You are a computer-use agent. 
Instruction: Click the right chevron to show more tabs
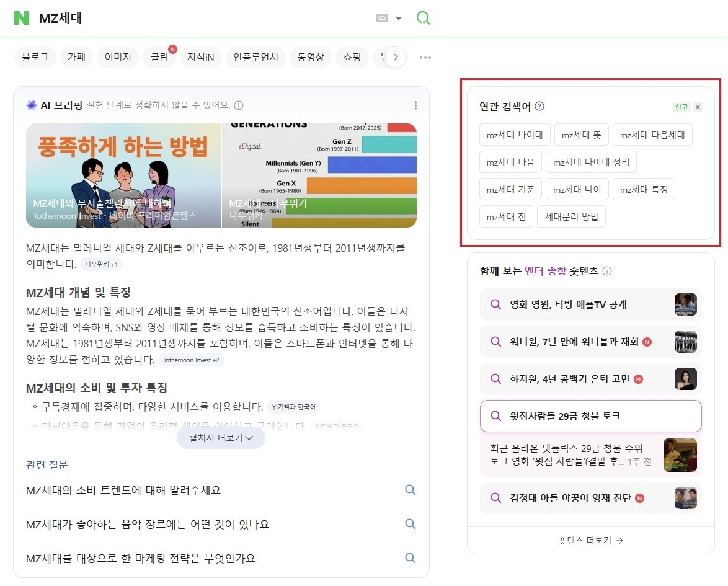click(x=396, y=56)
